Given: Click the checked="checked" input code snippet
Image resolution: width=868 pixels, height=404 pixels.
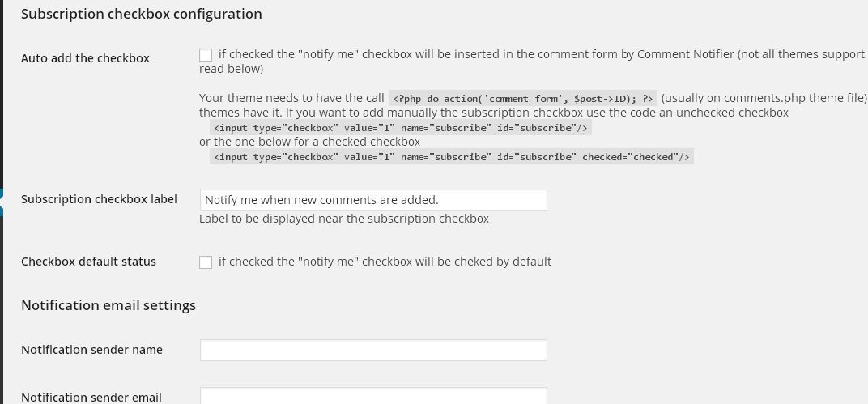Looking at the screenshot, I should (452, 156).
